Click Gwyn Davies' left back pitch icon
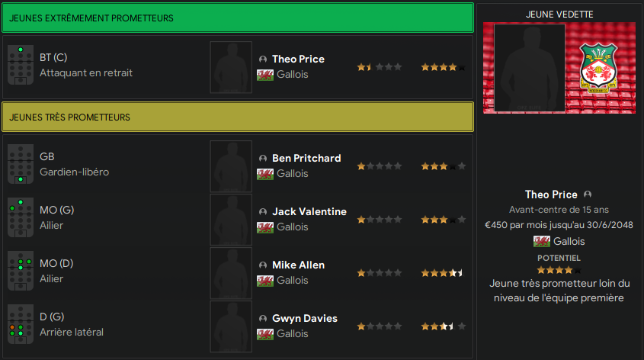Screen dimensions: 644x360 (x=21, y=325)
